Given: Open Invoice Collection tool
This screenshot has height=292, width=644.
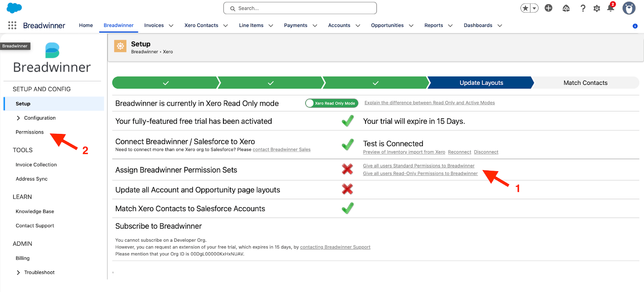Looking at the screenshot, I should pos(36,165).
